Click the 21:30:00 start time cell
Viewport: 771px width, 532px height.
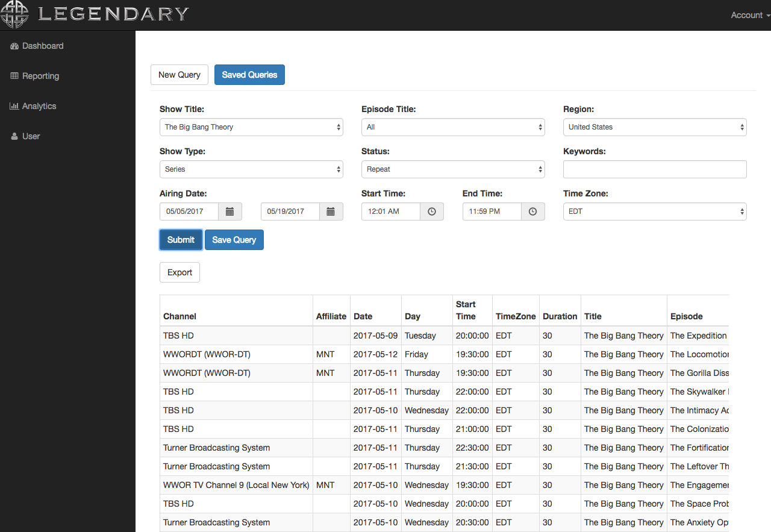[472, 466]
